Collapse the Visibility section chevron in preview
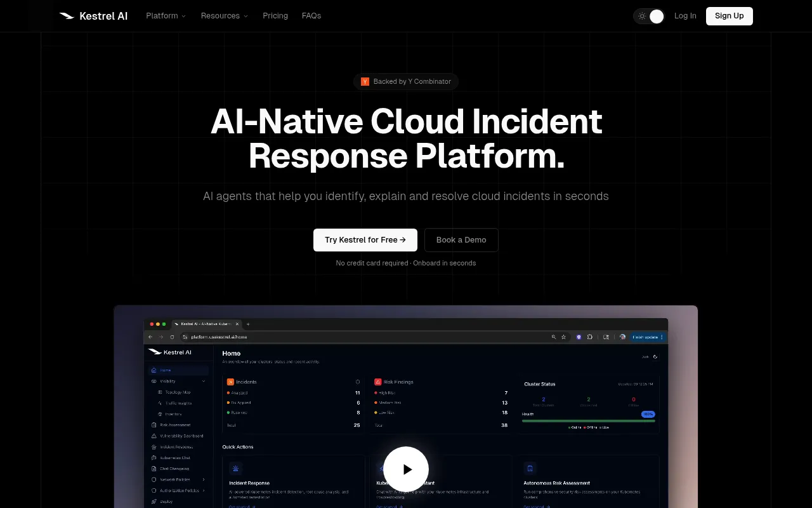The image size is (812, 508). click(x=204, y=381)
